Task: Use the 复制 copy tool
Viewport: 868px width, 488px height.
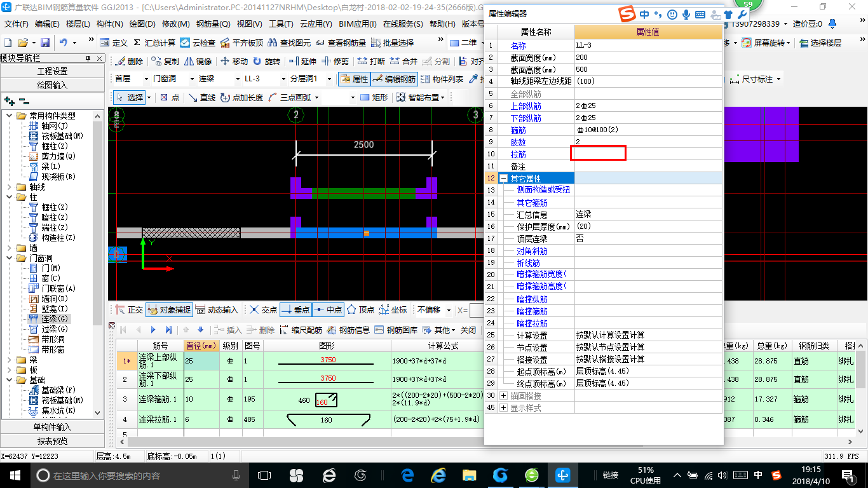Action: (x=165, y=62)
